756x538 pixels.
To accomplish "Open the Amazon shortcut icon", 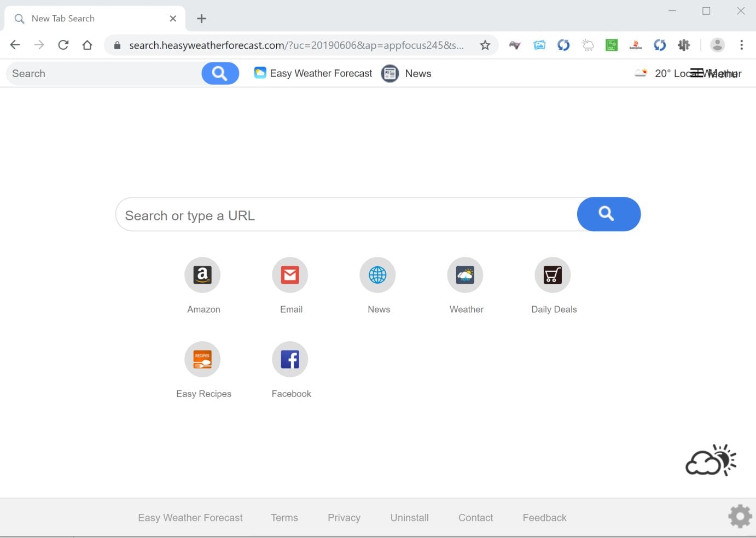I will [x=202, y=275].
